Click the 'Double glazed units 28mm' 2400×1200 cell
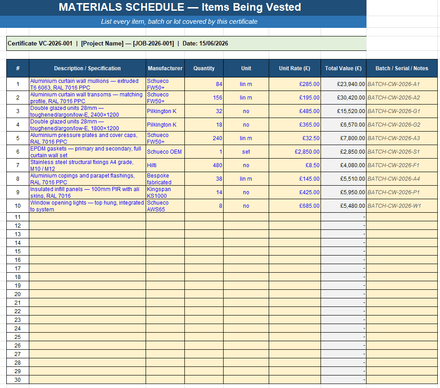 (87, 111)
